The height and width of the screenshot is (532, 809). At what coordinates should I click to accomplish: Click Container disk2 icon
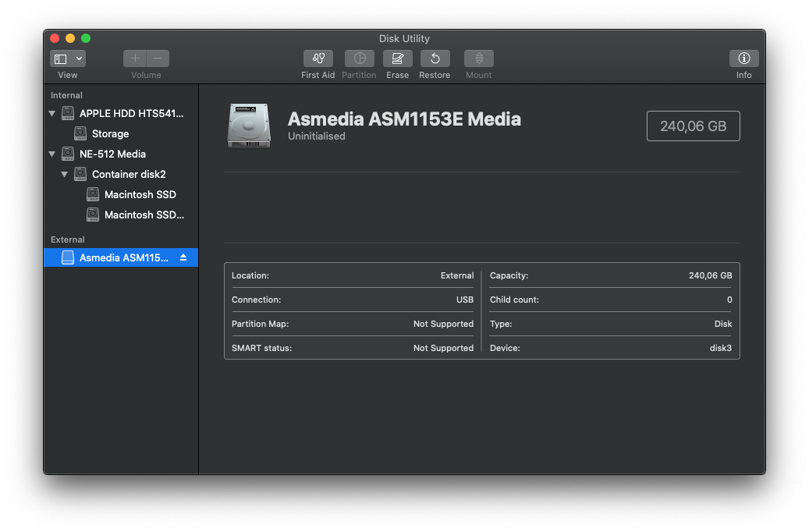[x=80, y=175]
